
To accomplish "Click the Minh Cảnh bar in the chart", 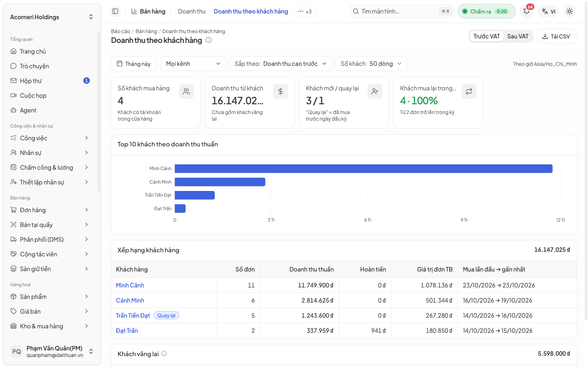I will [x=363, y=168].
